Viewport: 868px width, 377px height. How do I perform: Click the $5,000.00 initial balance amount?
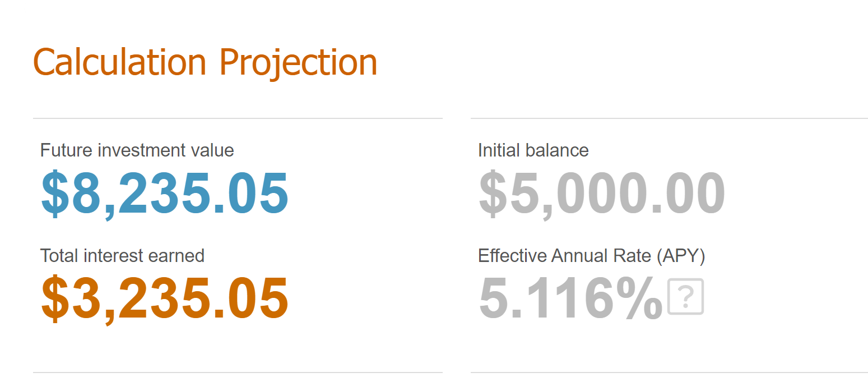coord(602,193)
